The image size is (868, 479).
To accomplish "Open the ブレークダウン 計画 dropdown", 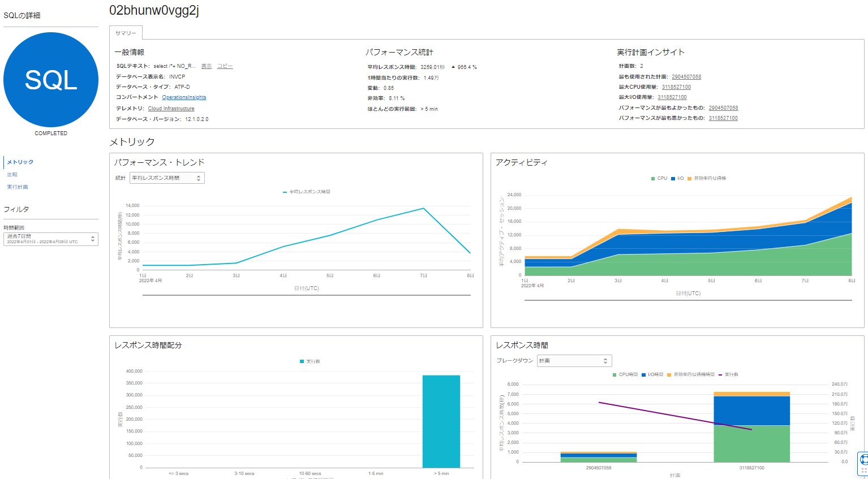I will [574, 361].
